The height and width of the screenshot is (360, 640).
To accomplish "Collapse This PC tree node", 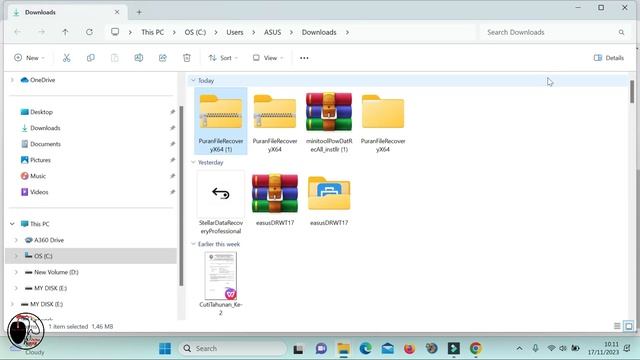I will pos(12,224).
